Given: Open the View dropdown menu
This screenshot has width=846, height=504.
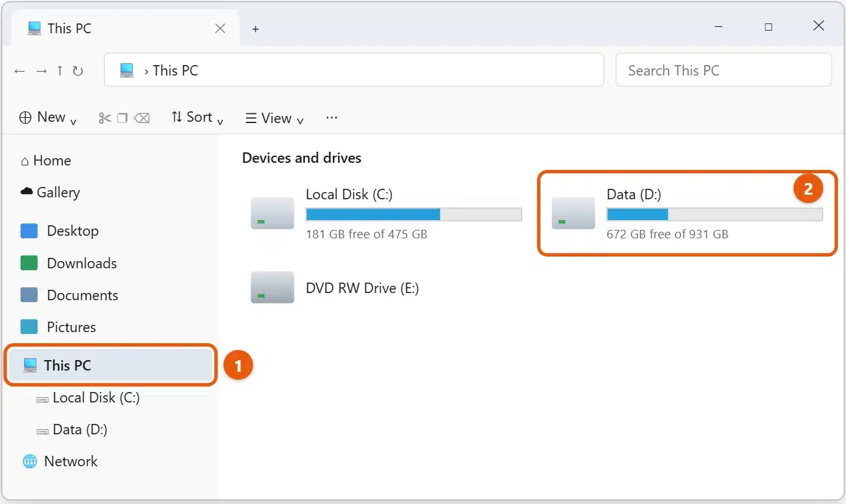Looking at the screenshot, I should click(274, 118).
